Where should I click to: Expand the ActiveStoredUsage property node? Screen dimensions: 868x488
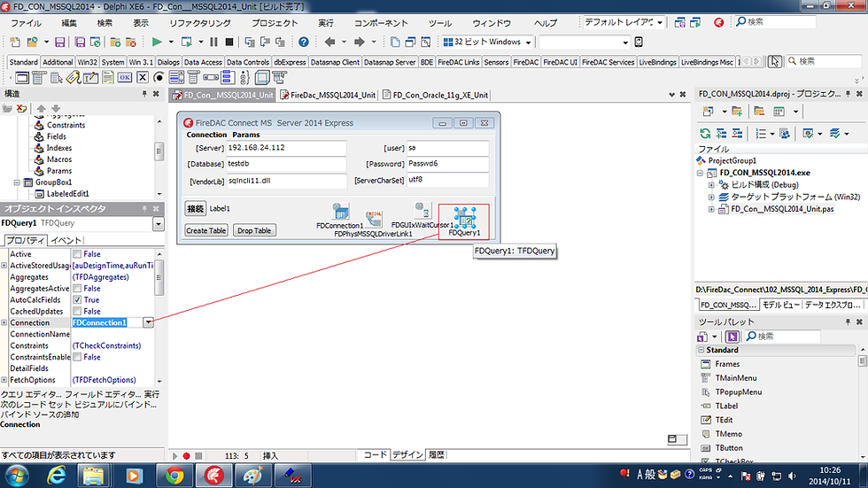(x=4, y=266)
